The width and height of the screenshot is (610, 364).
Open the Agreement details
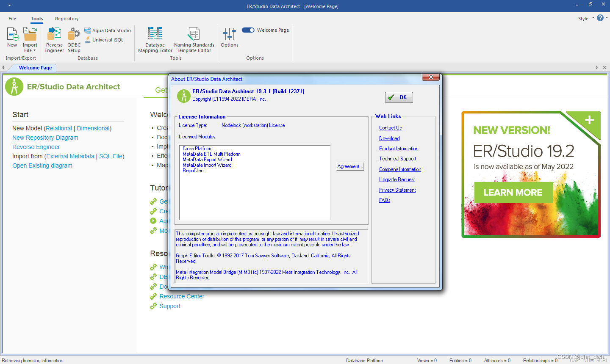[350, 166]
